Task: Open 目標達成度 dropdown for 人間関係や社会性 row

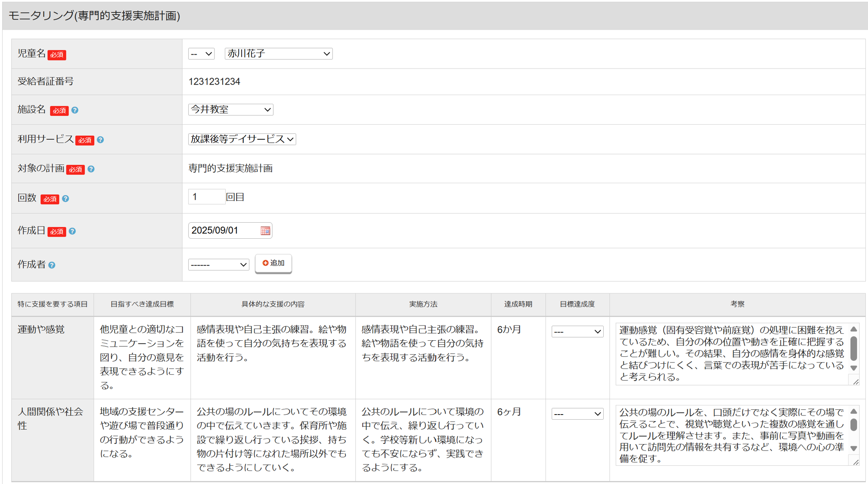Action: click(x=577, y=414)
